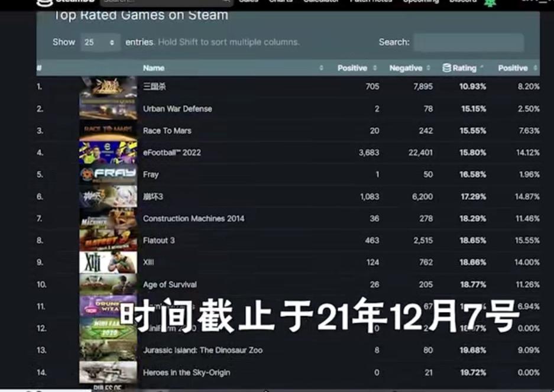This screenshot has height=392, width=554.
Task: Open Construction Machines 2014 thumbnail
Action: click(108, 218)
